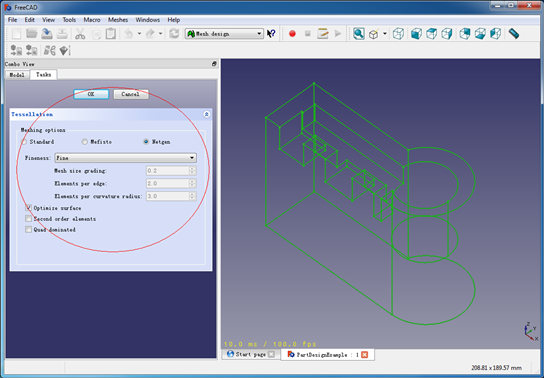This screenshot has height=378, width=544.
Task: Click the fit all zoom icon
Action: click(358, 34)
